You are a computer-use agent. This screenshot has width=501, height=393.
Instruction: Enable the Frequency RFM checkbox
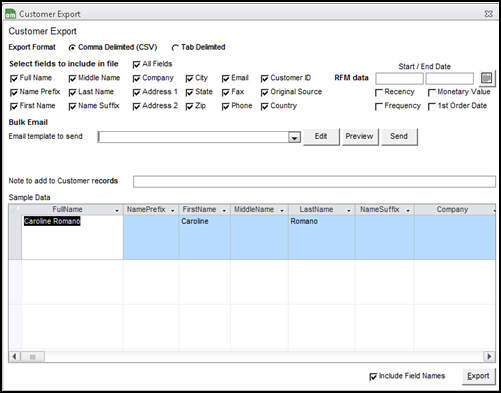[379, 106]
